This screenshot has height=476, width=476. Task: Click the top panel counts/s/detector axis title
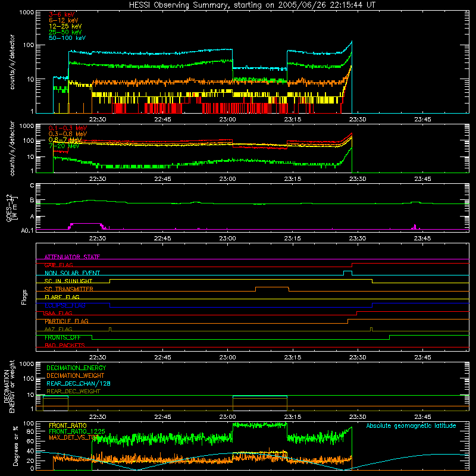(x=12, y=62)
